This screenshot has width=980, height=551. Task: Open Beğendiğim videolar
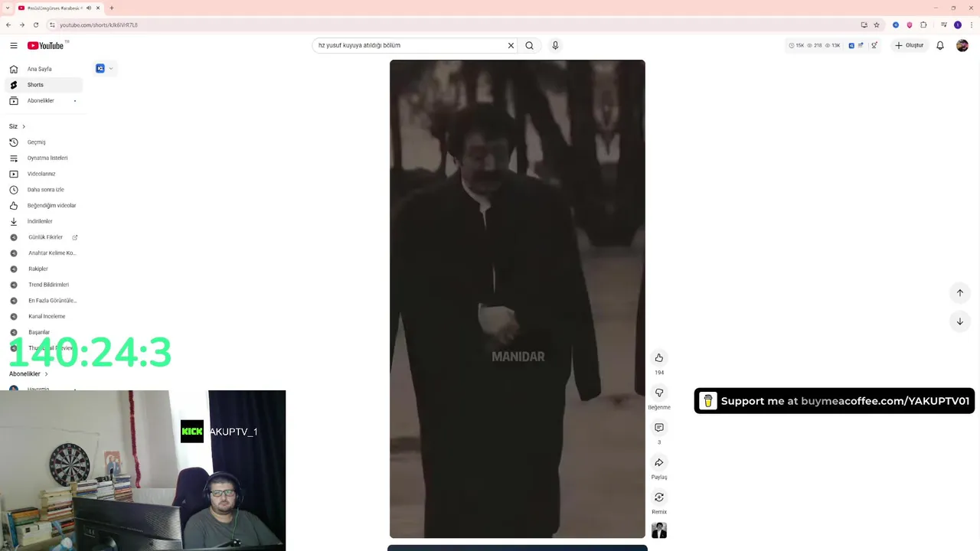coord(44,206)
